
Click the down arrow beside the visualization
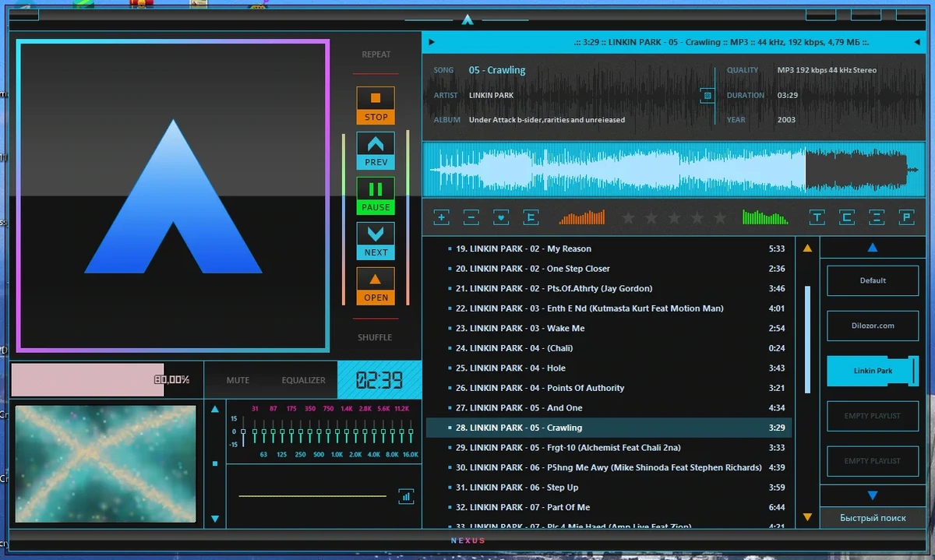click(x=215, y=519)
